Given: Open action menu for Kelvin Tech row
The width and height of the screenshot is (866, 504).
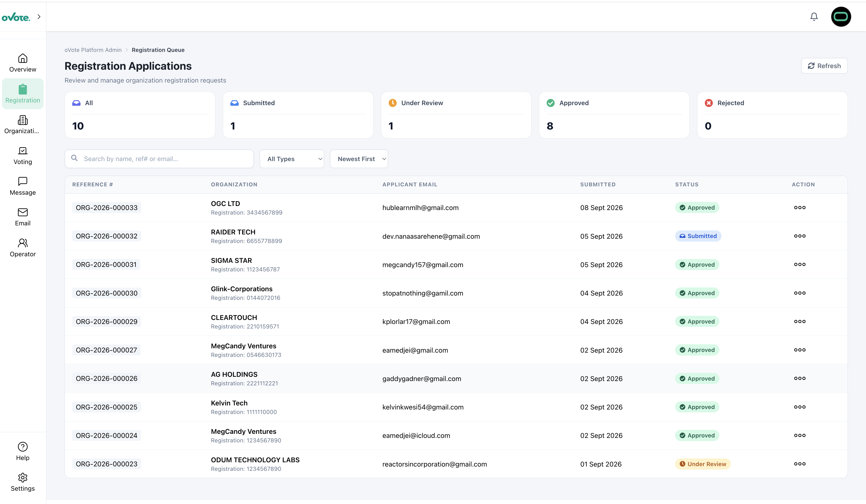Looking at the screenshot, I should (800, 407).
